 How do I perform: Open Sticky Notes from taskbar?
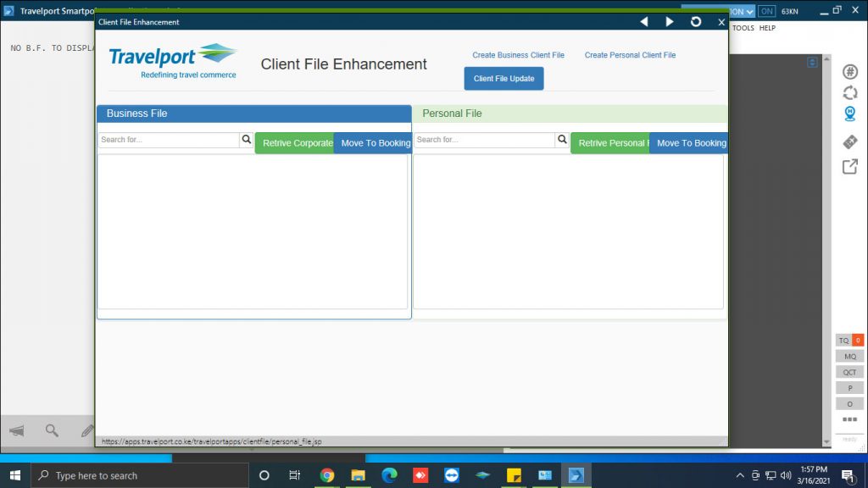coord(514,475)
